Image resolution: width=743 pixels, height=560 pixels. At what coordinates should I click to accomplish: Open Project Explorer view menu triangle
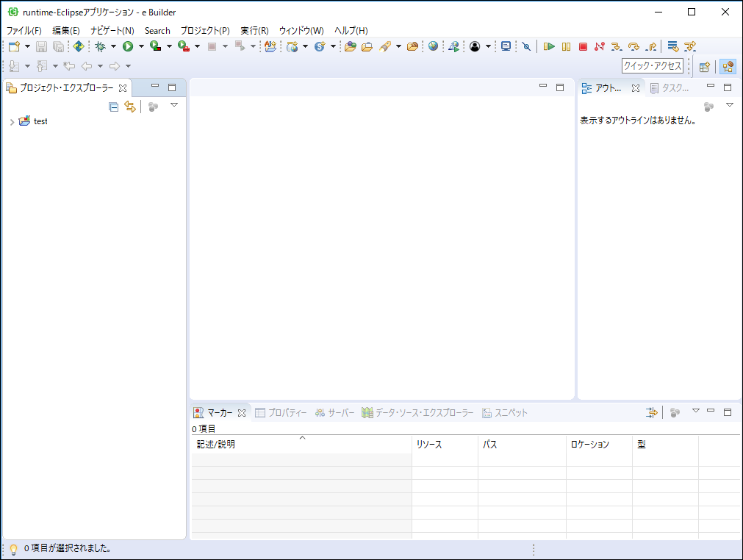point(174,105)
